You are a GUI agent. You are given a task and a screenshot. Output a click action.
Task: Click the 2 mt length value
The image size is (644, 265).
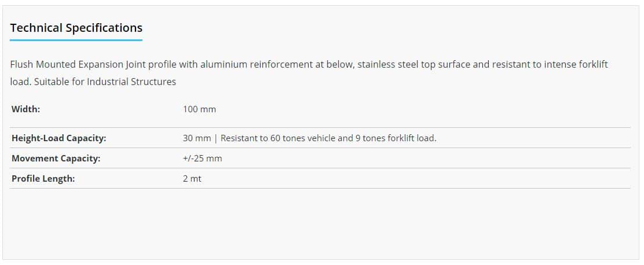[x=192, y=179]
